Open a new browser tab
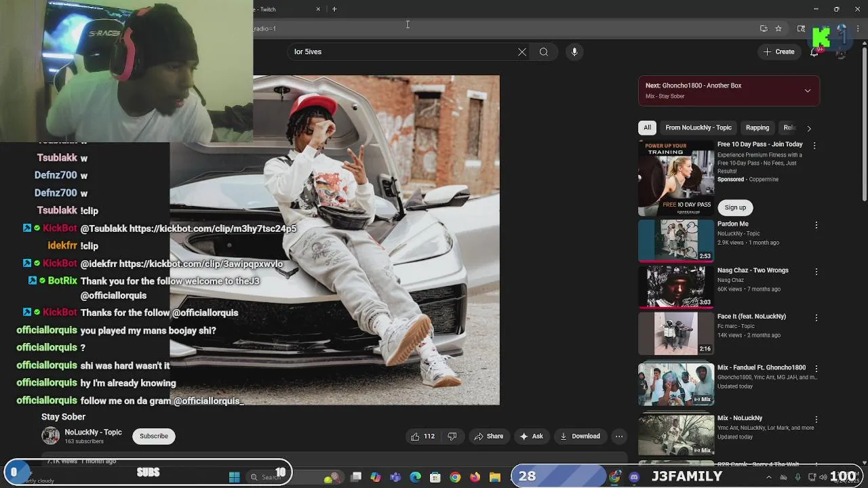 point(334,9)
